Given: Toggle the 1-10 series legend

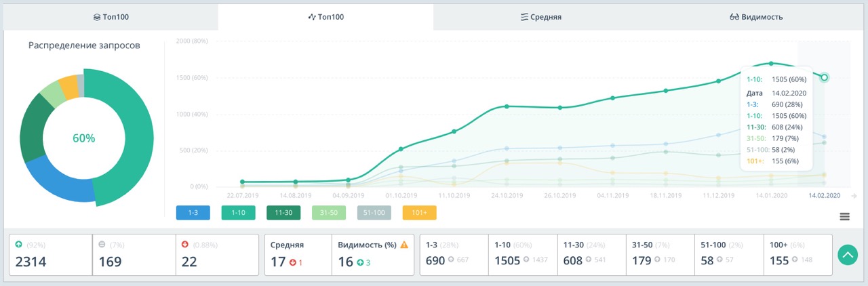Looking at the screenshot, I should click(x=238, y=213).
